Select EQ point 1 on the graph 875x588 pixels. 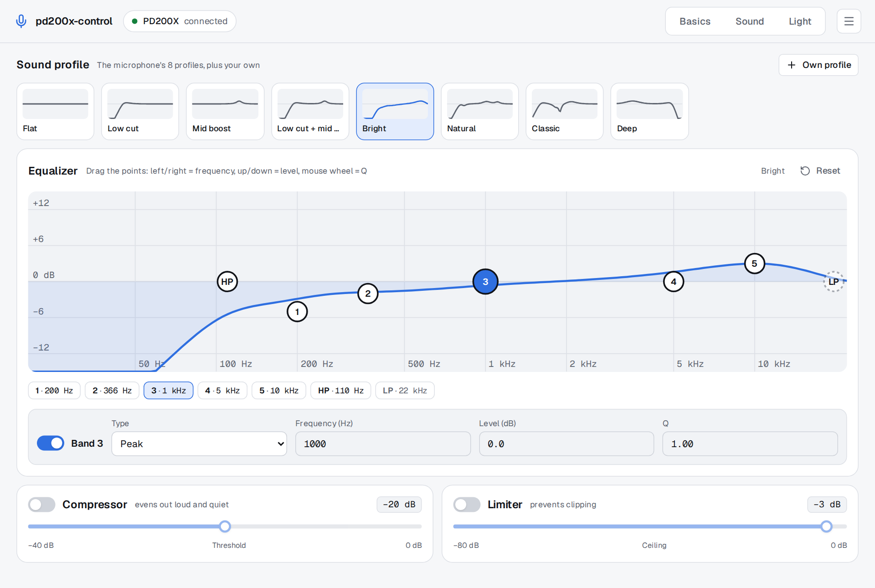tap(297, 312)
